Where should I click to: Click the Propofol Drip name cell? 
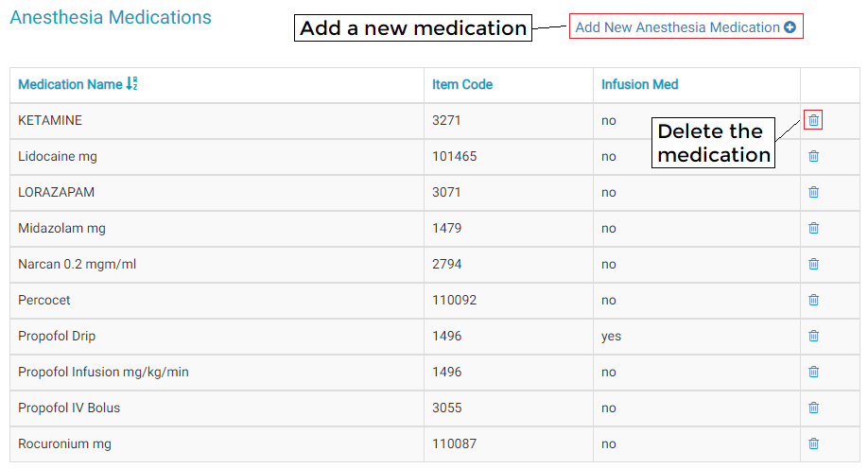tap(57, 336)
